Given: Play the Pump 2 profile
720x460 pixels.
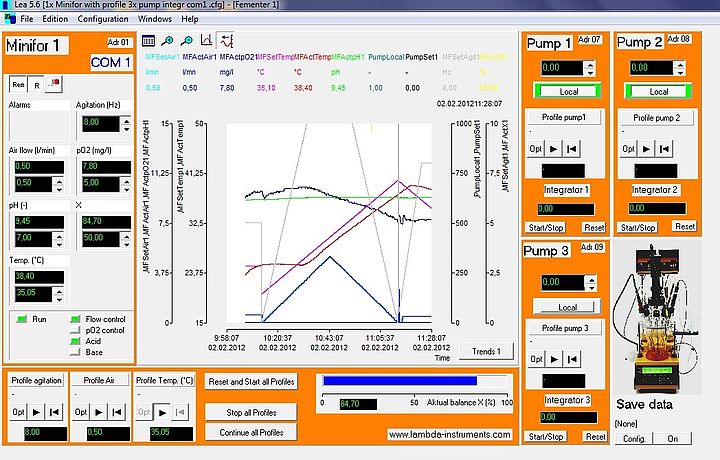Looking at the screenshot, I should pos(647,149).
